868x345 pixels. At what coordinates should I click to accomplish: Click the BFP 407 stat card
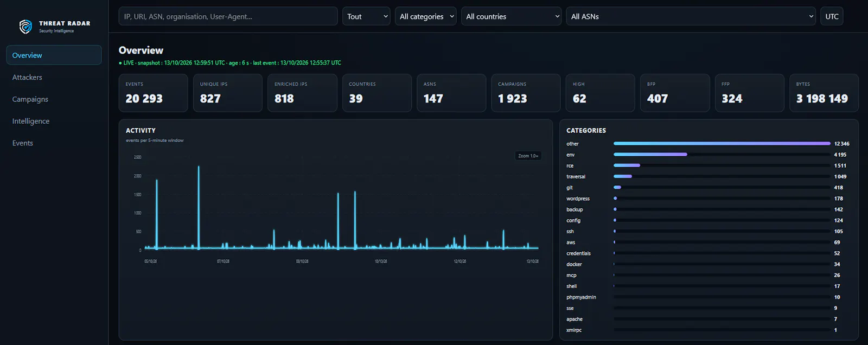[x=675, y=93]
